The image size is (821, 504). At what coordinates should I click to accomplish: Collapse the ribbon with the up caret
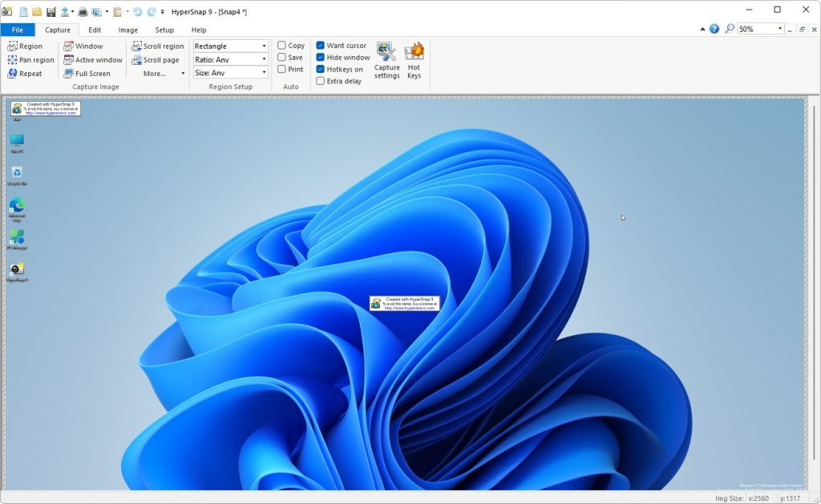click(702, 30)
